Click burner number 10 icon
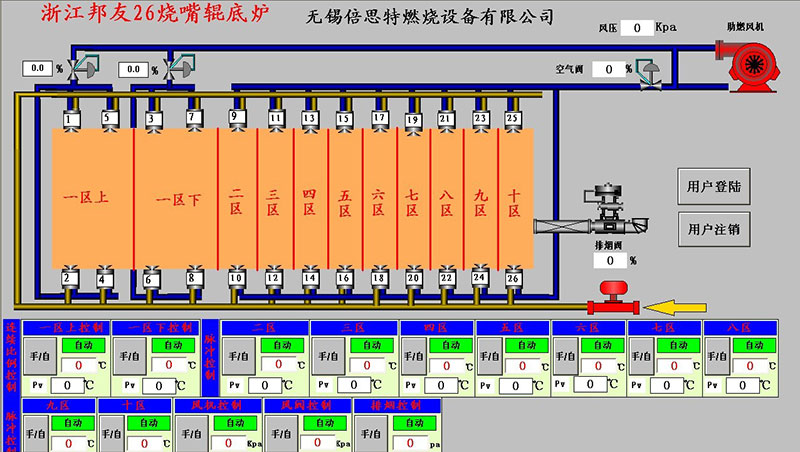Viewport: 800px width, 452px height. (x=236, y=277)
